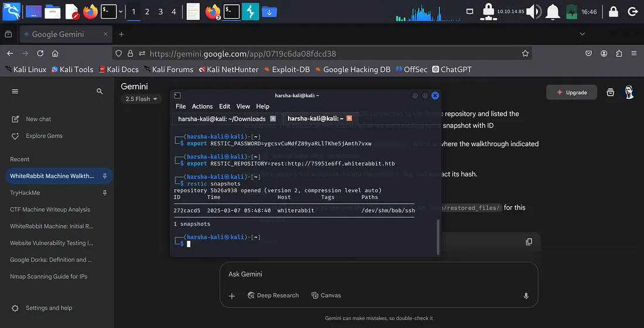644x328 pixels.
Task: Open Firefox account icon
Action: click(604, 53)
